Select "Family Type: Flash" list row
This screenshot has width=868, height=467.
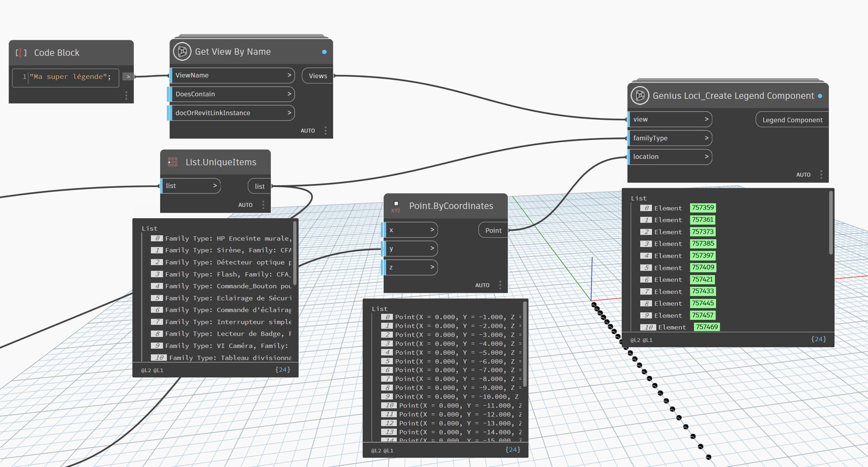click(x=221, y=274)
